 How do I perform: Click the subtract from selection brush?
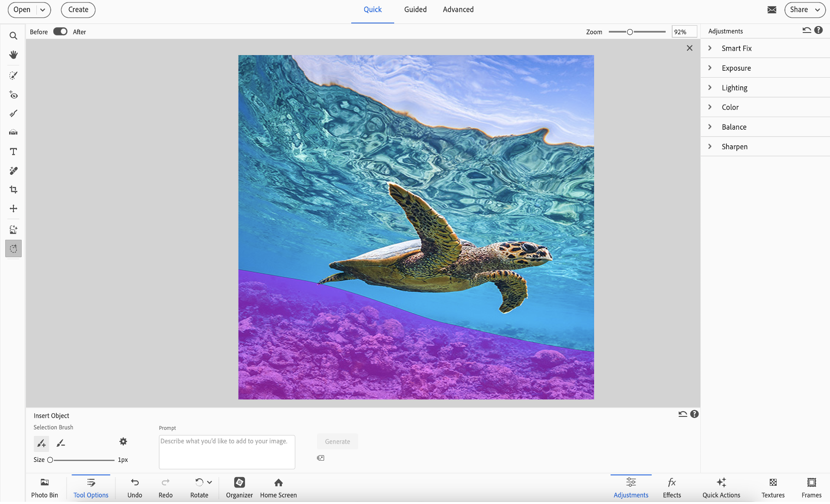click(61, 443)
